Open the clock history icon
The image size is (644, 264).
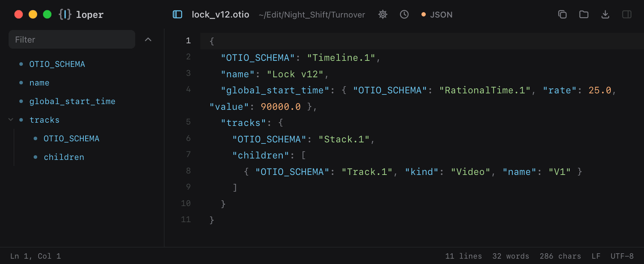click(404, 14)
